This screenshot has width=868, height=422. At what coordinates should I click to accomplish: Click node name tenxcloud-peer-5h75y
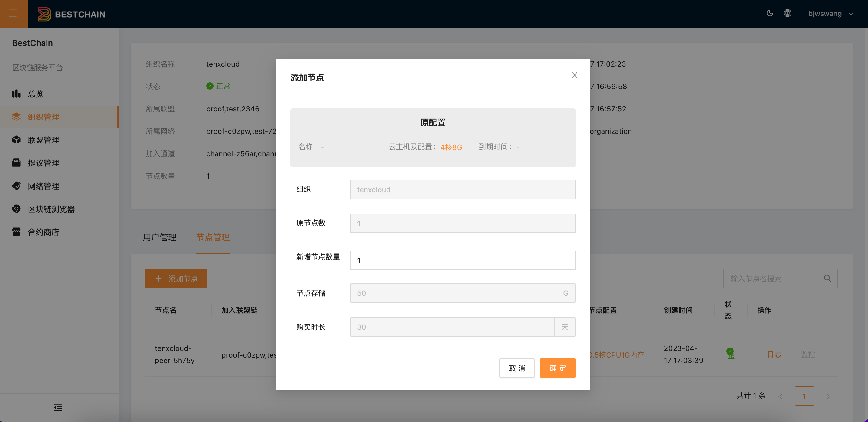(175, 354)
